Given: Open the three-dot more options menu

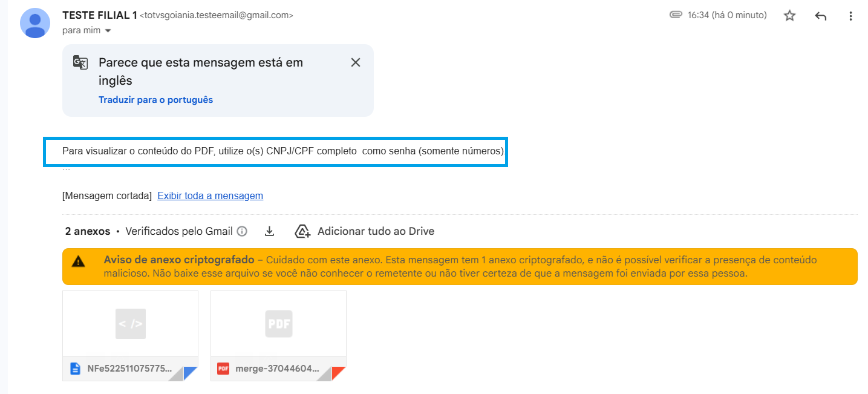Looking at the screenshot, I should tap(851, 16).
